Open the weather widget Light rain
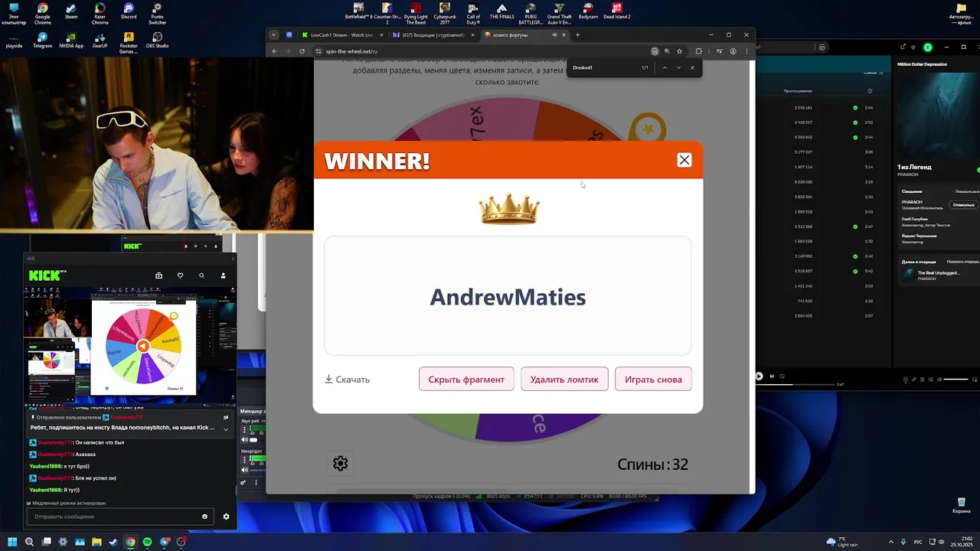The height and width of the screenshot is (551, 980). [x=842, y=542]
